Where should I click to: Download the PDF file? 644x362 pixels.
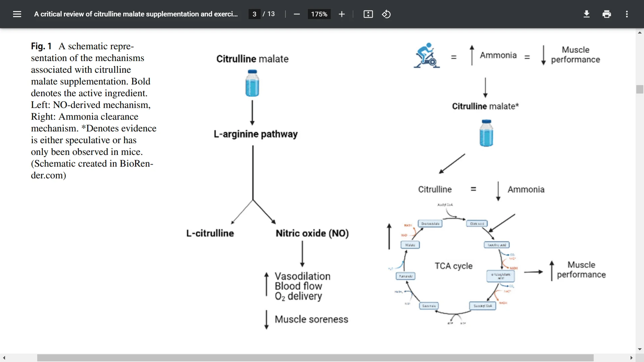587,14
